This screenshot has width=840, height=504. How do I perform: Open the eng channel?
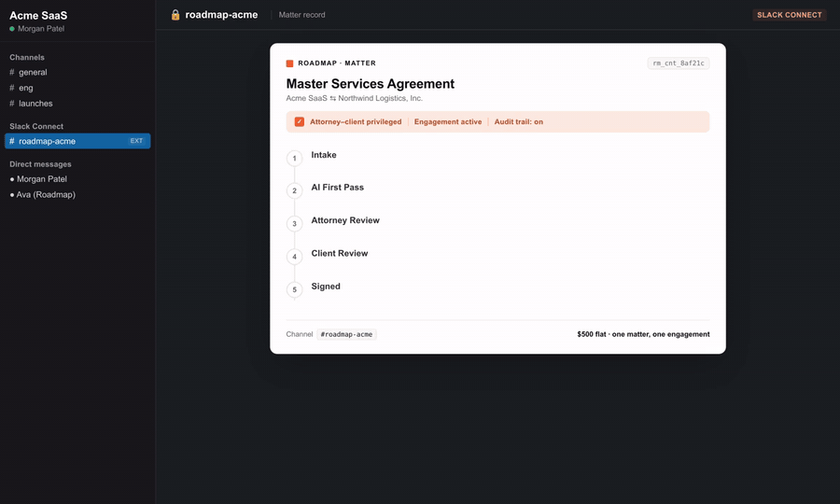tap(26, 88)
